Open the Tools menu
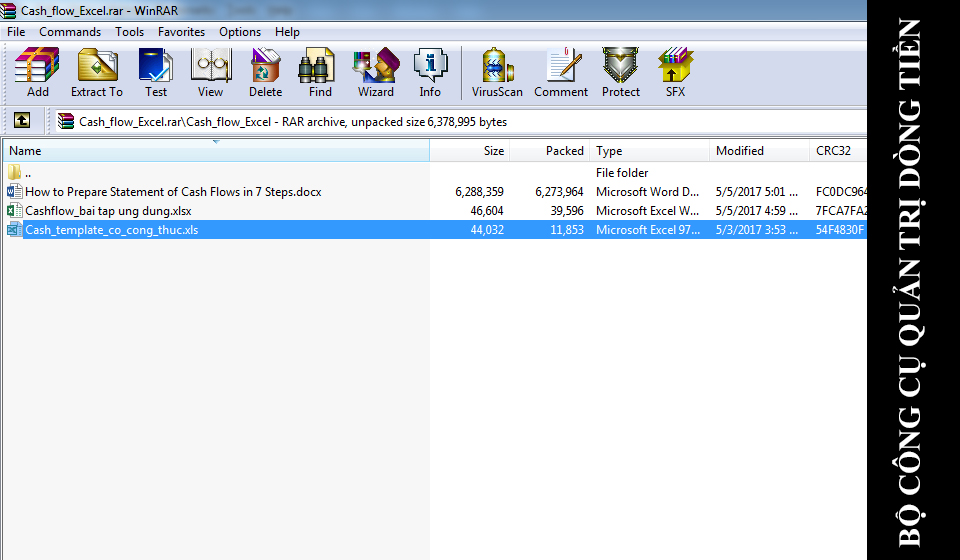960x560 pixels. (x=129, y=32)
